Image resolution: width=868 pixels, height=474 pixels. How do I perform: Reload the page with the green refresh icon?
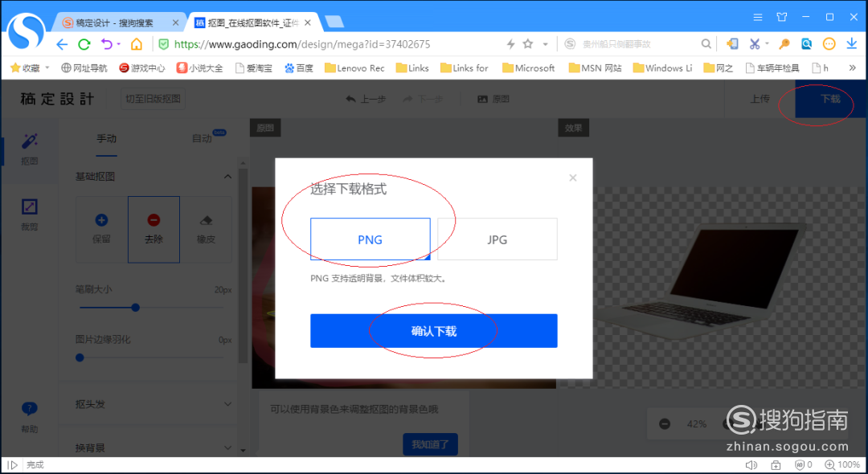84,44
